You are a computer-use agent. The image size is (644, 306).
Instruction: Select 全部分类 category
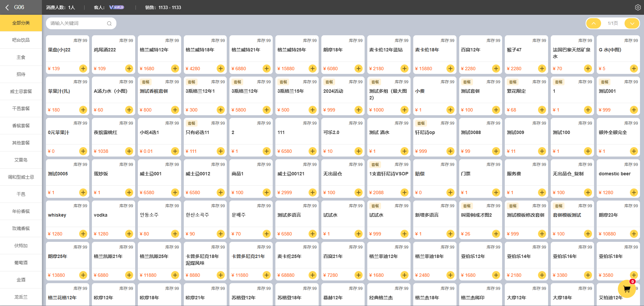click(21, 23)
